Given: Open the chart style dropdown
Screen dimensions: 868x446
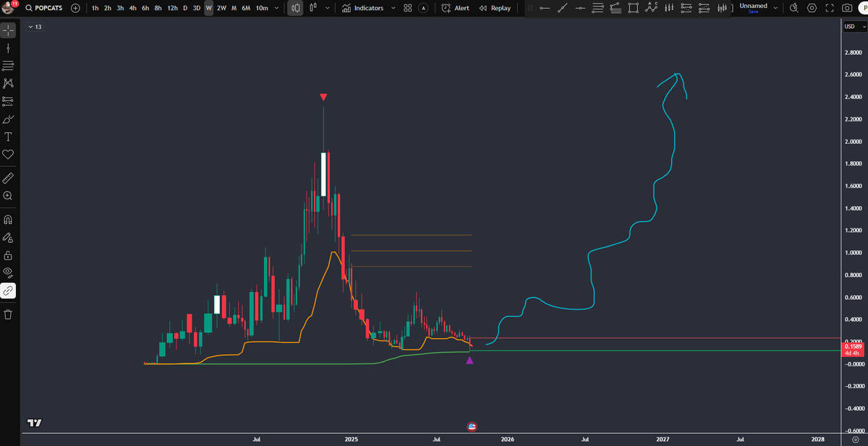Looking at the screenshot, I should pos(325,8).
